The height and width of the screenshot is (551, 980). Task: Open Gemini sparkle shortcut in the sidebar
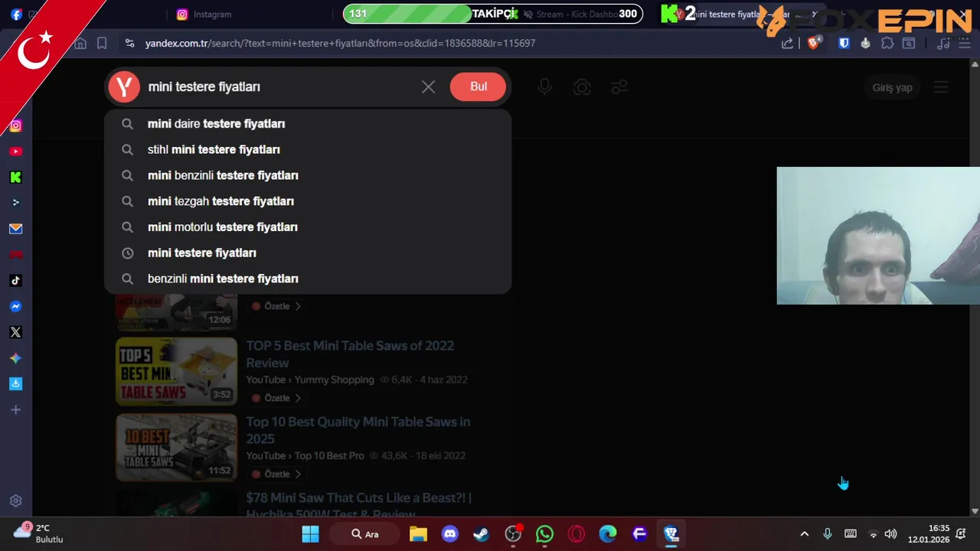(15, 358)
